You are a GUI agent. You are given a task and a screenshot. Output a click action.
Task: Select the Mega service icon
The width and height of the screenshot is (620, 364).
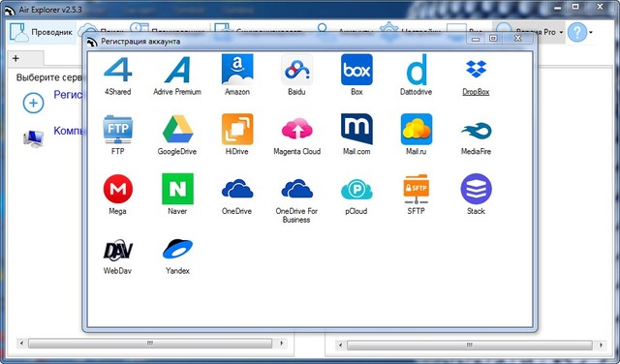point(117,189)
